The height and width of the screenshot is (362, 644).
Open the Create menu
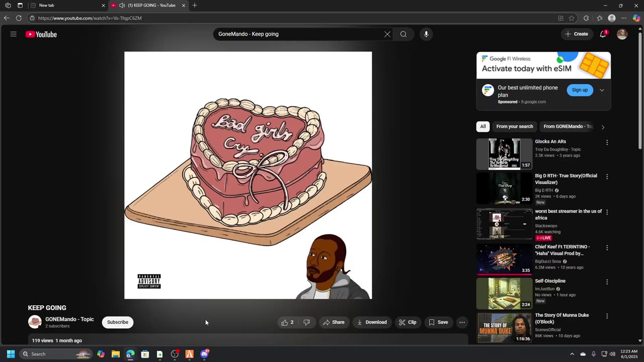click(x=577, y=34)
